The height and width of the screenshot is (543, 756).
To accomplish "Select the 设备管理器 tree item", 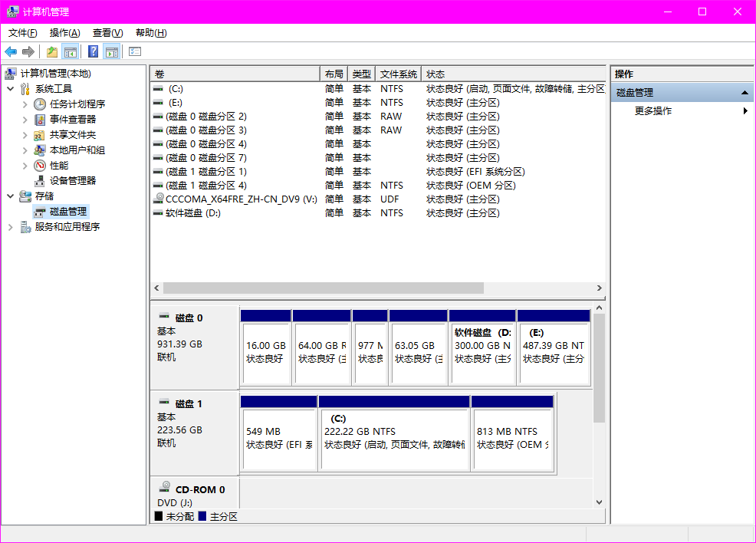I will click(72, 181).
